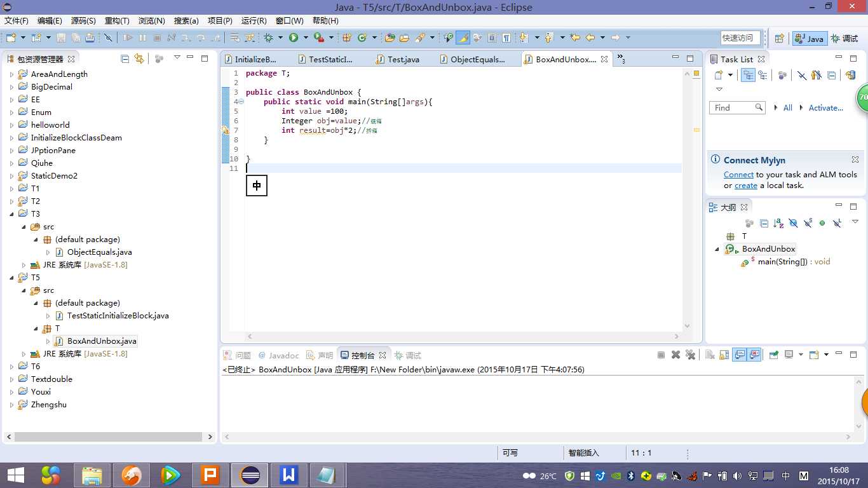This screenshot has width=868, height=488.
Task: Click New Task icon in Task List
Action: [719, 75]
